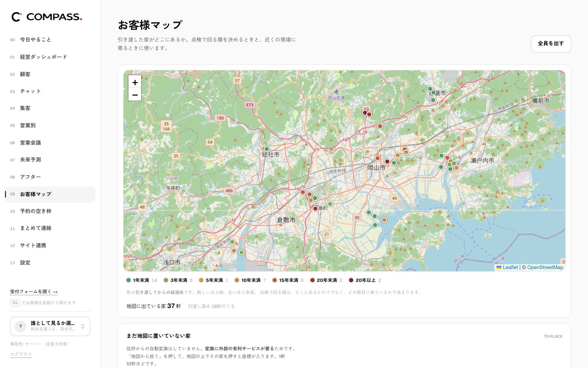Open 今日やること menu item
Viewport: 588px width, 368px height.
point(50,40)
